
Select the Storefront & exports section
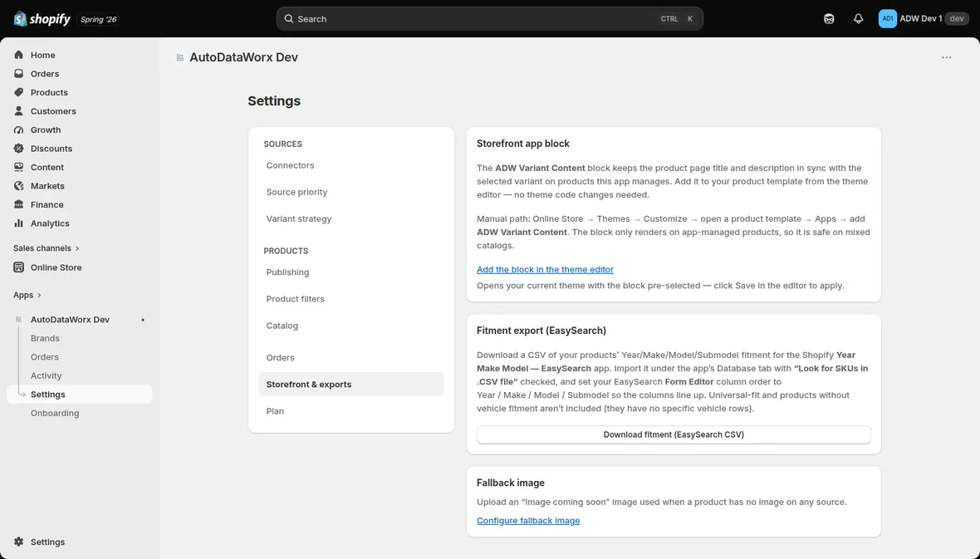(351, 385)
